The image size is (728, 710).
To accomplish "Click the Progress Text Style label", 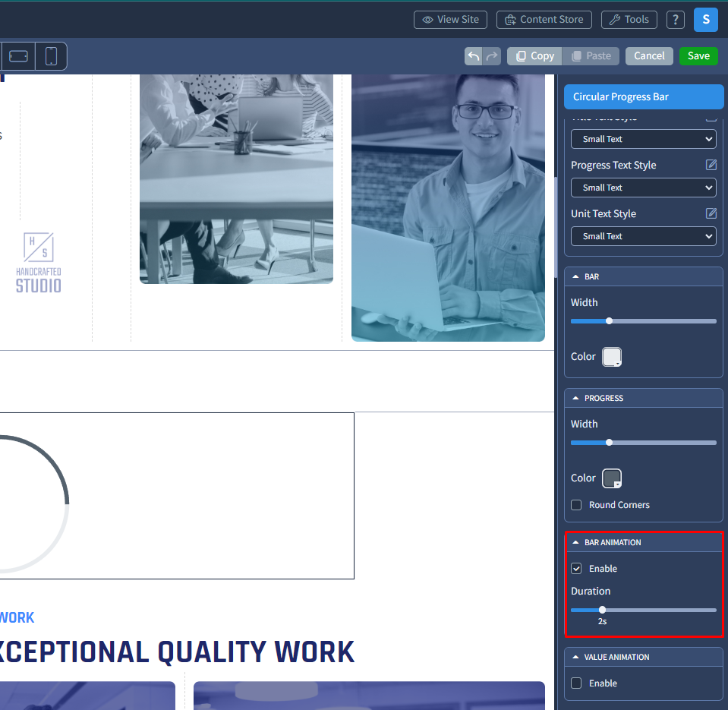I will (613, 165).
